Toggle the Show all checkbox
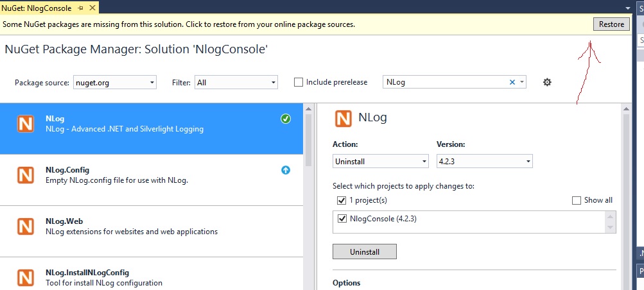This screenshot has height=290, width=644. click(577, 200)
